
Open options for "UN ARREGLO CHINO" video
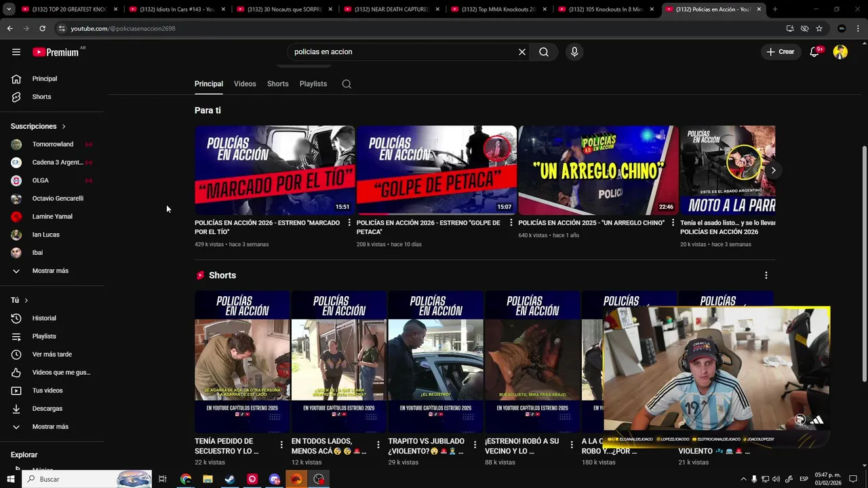673,223
